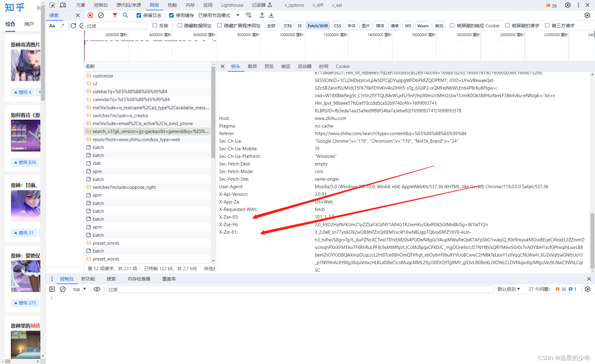Click the import HAR upload icon

(262, 15)
